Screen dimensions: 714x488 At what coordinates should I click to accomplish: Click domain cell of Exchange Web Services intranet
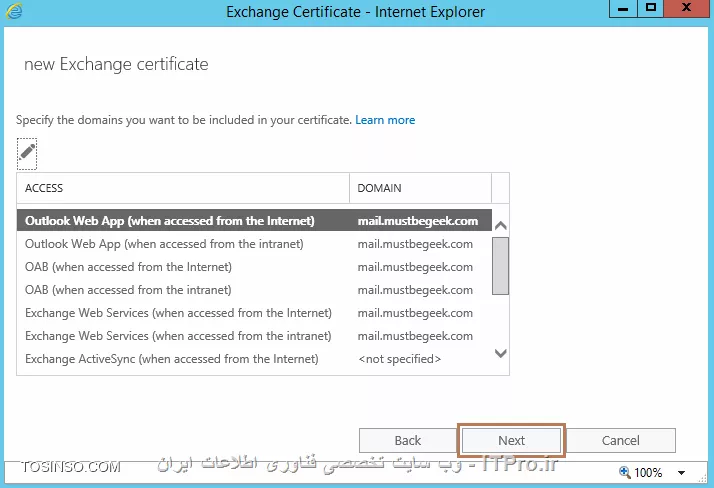[415, 336]
